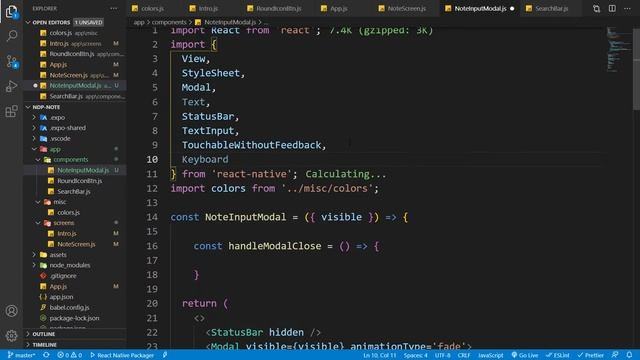Split the editor to the right
The image size is (640, 360).
[612, 8]
